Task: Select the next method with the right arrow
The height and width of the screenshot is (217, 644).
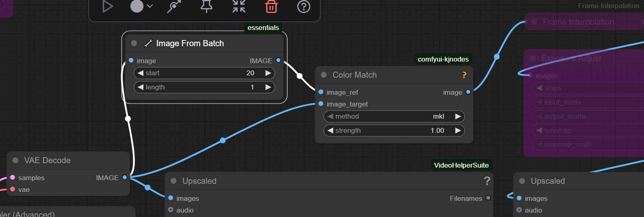Action: (x=458, y=117)
